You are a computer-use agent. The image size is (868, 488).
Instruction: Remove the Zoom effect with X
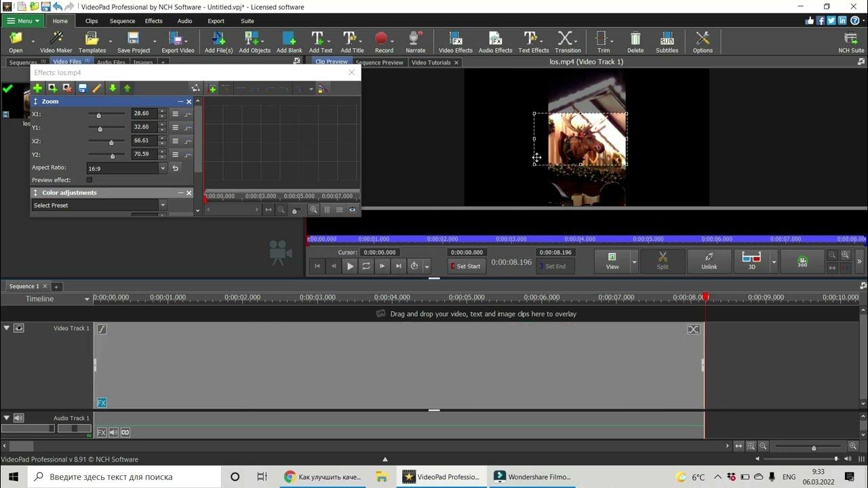[x=189, y=102]
